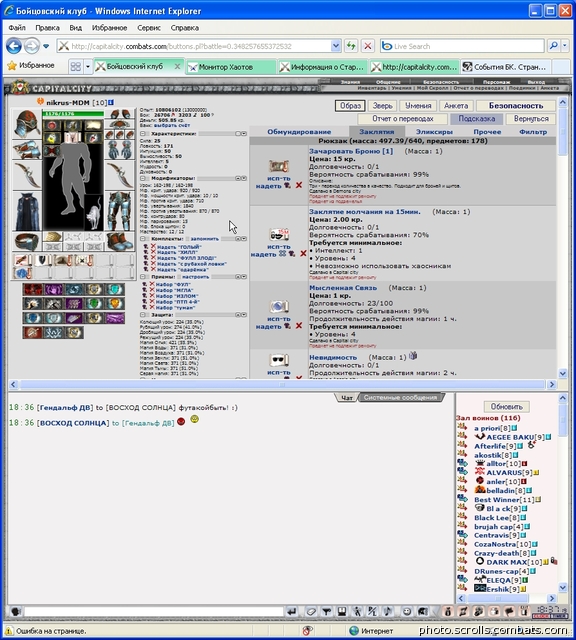The image size is (576, 640).
Task: Select the Эликсиры inventory tab
Action: pyautogui.click(x=434, y=132)
